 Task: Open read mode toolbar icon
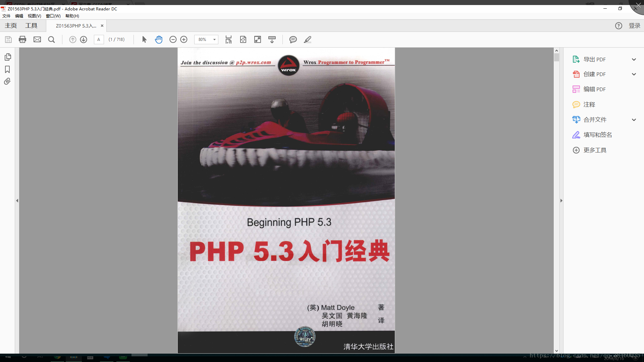[272, 40]
